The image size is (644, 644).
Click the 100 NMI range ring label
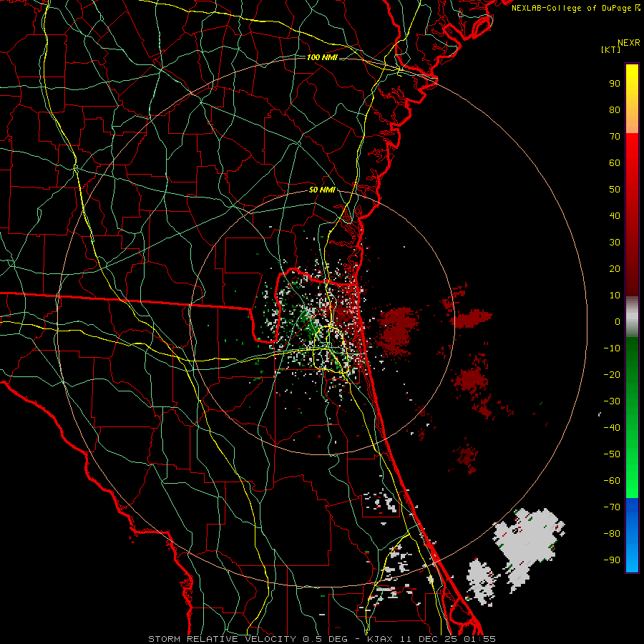click(x=322, y=57)
